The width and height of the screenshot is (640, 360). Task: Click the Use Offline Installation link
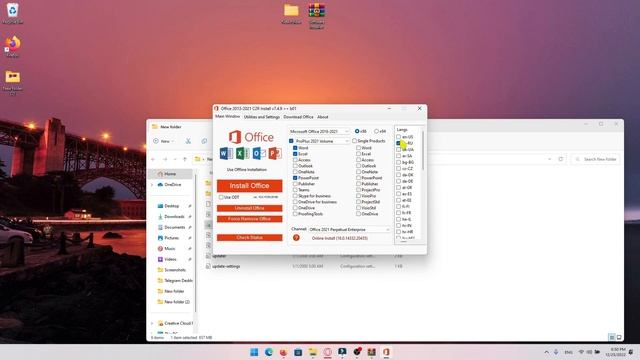tap(247, 169)
